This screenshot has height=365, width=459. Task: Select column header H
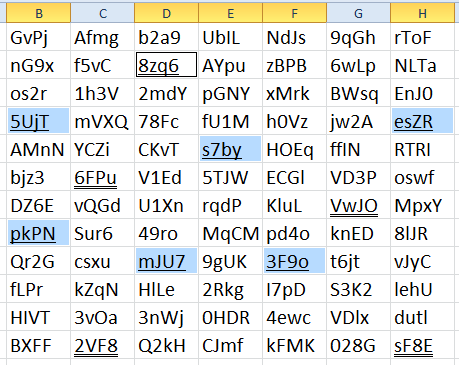[x=422, y=13]
